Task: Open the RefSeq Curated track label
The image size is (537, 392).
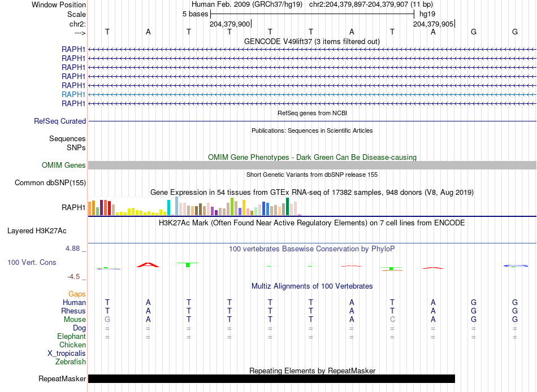Action: click(x=60, y=121)
